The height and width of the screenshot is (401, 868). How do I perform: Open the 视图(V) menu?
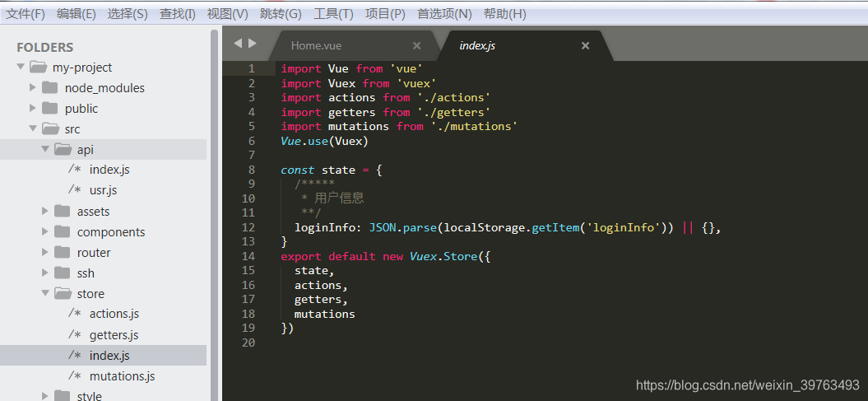(x=228, y=14)
